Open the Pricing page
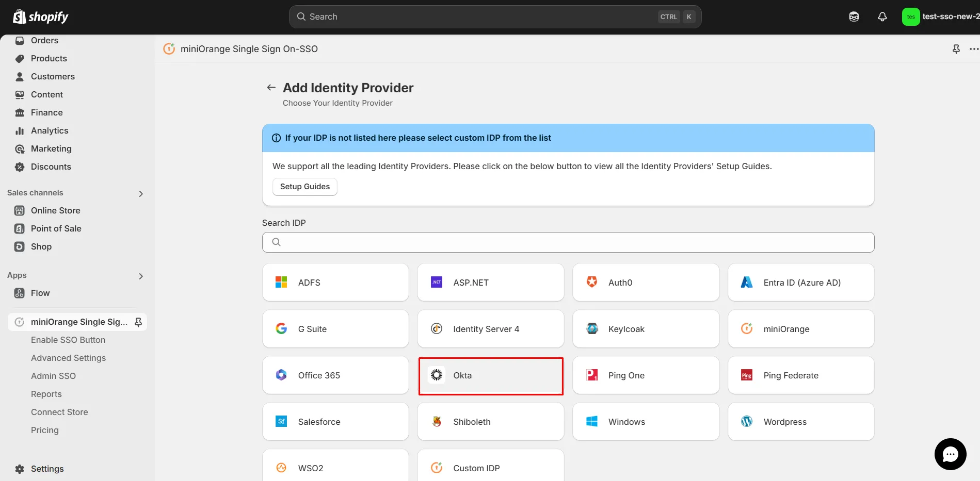 45,430
